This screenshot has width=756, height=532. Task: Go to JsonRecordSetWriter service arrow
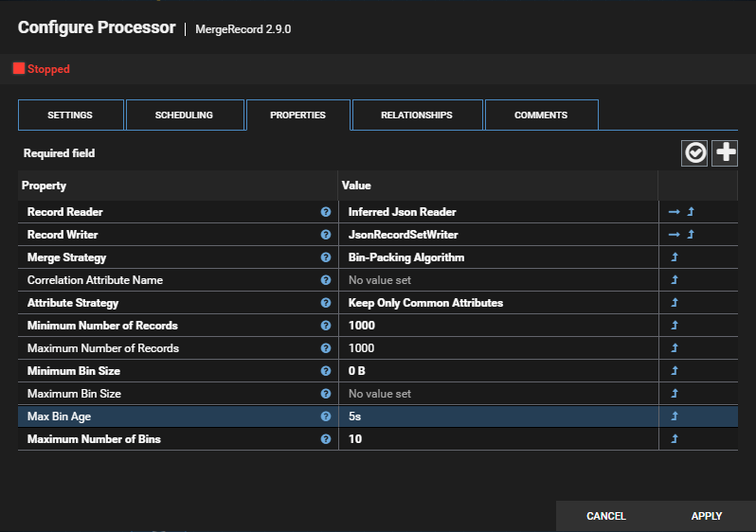tap(674, 234)
